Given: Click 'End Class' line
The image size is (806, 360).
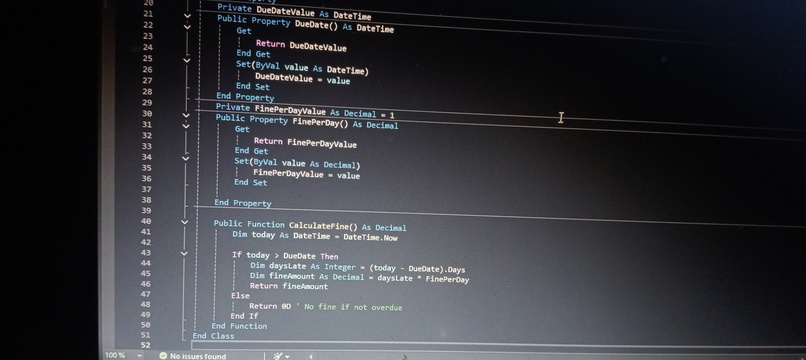Looking at the screenshot, I should click(x=213, y=336).
